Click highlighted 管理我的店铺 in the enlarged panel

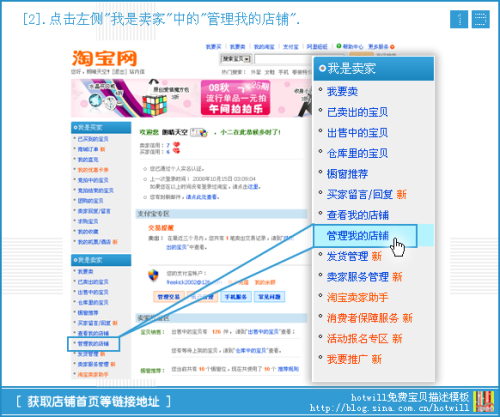358,236
